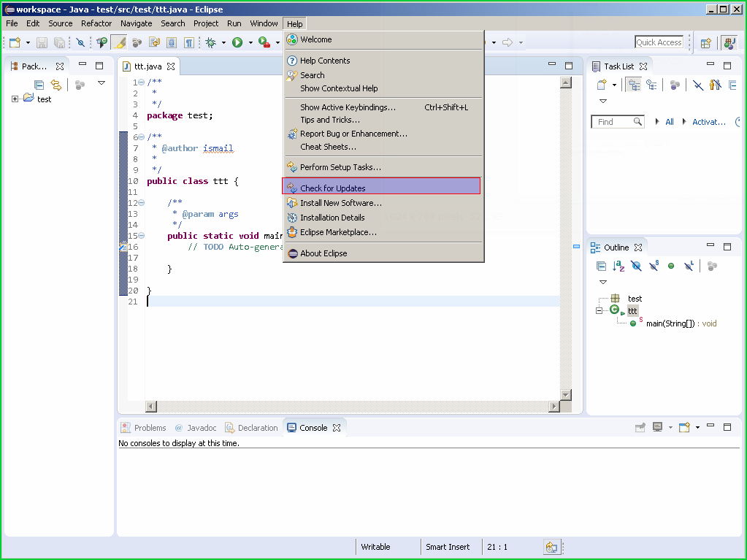The image size is (747, 560).
Task: Expand the All working set arrow in Task List
Action: [657, 121]
